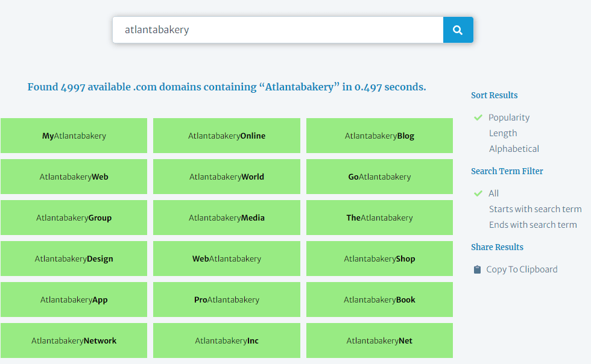Click the clipboard icon next to Copy To Clipboard
The image size is (591, 364).
coord(476,269)
